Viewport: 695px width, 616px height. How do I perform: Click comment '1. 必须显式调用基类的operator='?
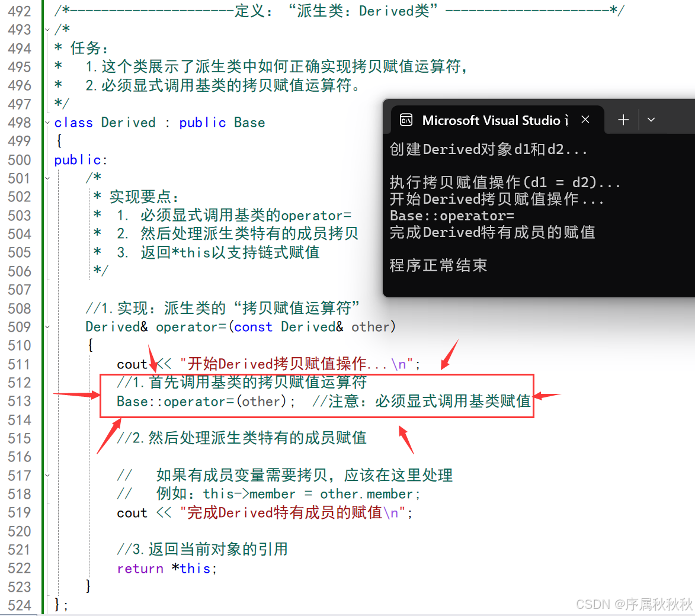pos(234,216)
